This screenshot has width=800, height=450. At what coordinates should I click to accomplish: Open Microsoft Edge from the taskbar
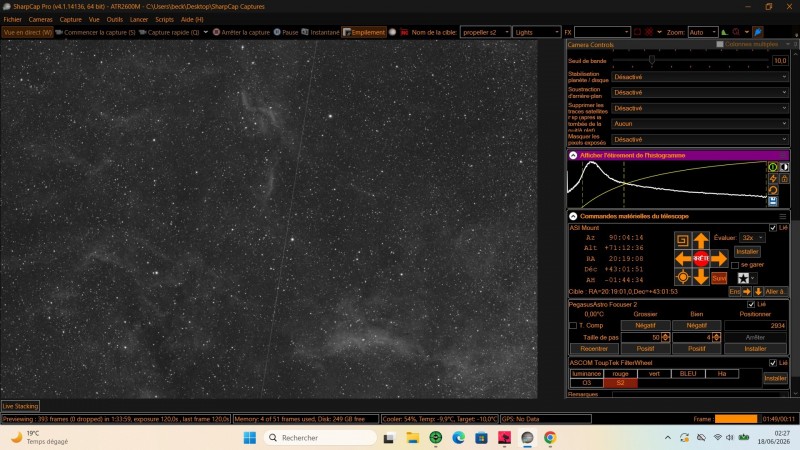458,438
